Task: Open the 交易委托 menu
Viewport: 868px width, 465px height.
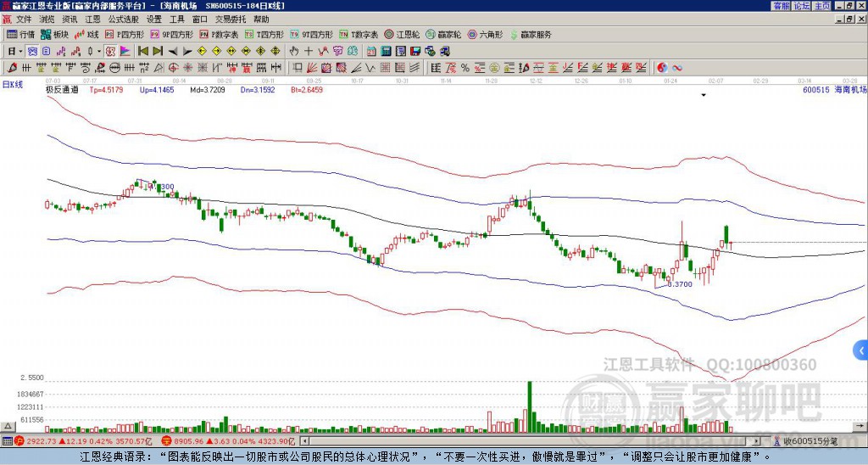Action: click(x=231, y=20)
